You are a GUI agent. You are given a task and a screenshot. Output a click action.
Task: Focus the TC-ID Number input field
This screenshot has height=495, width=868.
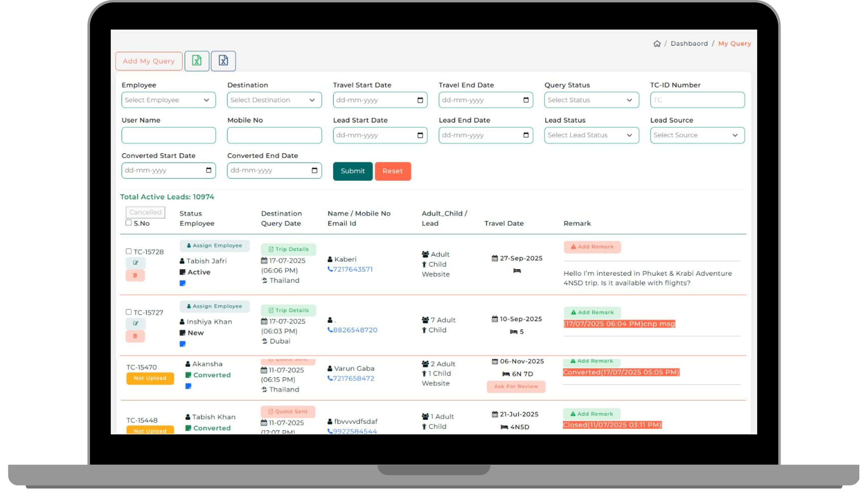(697, 100)
